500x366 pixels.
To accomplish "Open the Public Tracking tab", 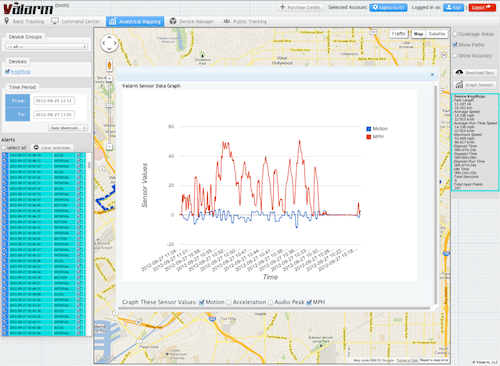I will click(245, 21).
